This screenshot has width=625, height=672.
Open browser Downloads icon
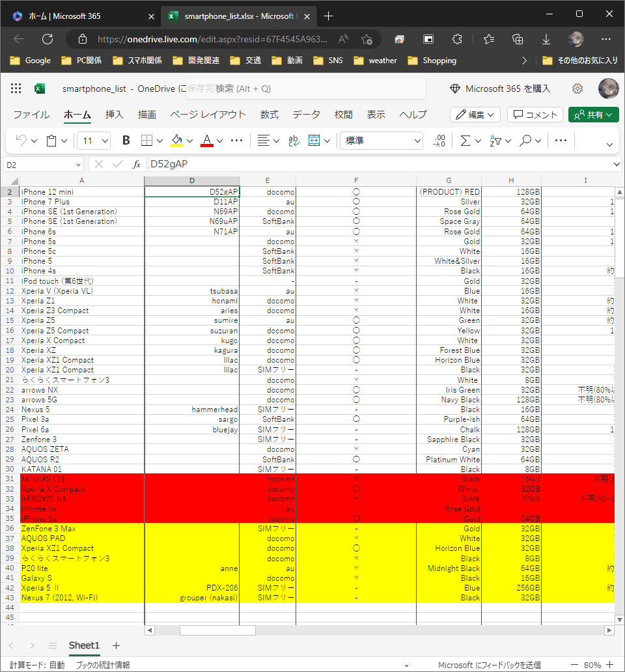546,40
